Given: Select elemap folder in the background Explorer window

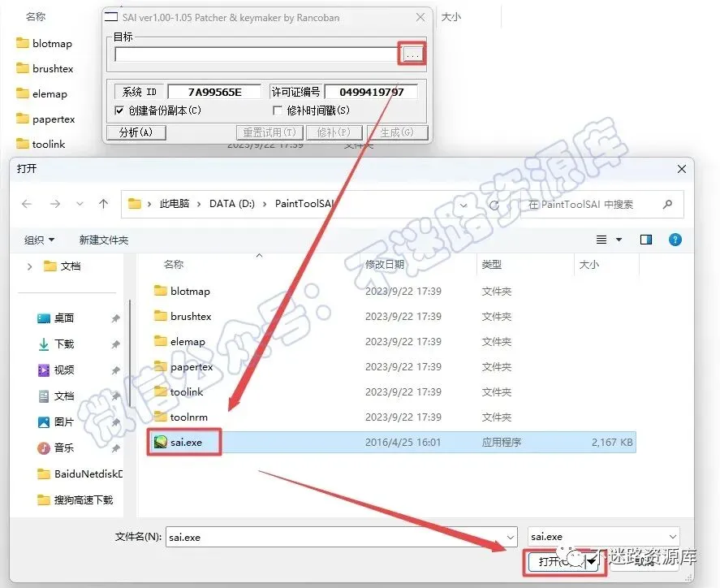Looking at the screenshot, I should pyautogui.click(x=41, y=93).
